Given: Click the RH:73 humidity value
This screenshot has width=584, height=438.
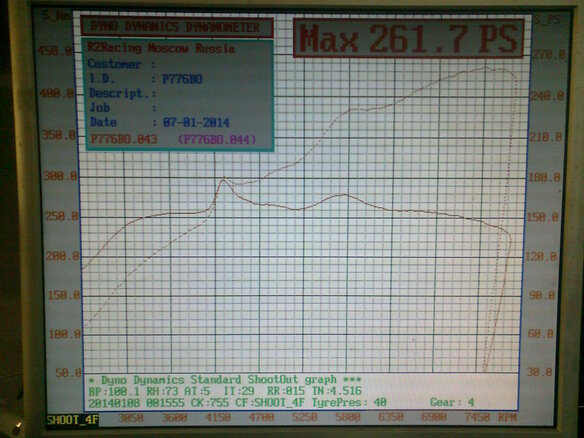Looking at the screenshot, I should click(x=163, y=391).
